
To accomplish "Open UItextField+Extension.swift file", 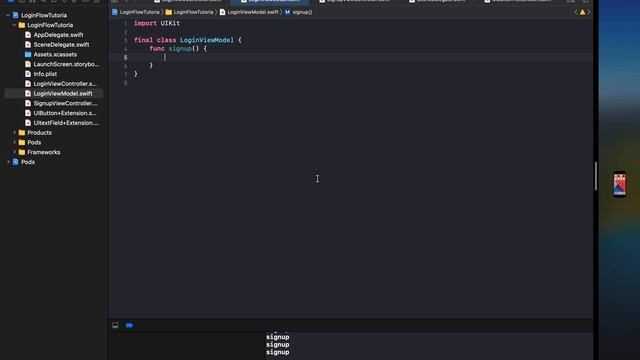I will click(x=66, y=123).
